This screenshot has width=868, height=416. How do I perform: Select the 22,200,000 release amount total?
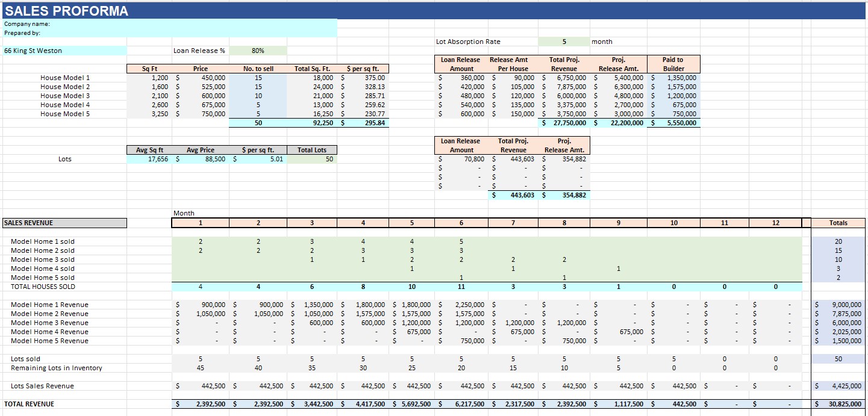pos(618,123)
